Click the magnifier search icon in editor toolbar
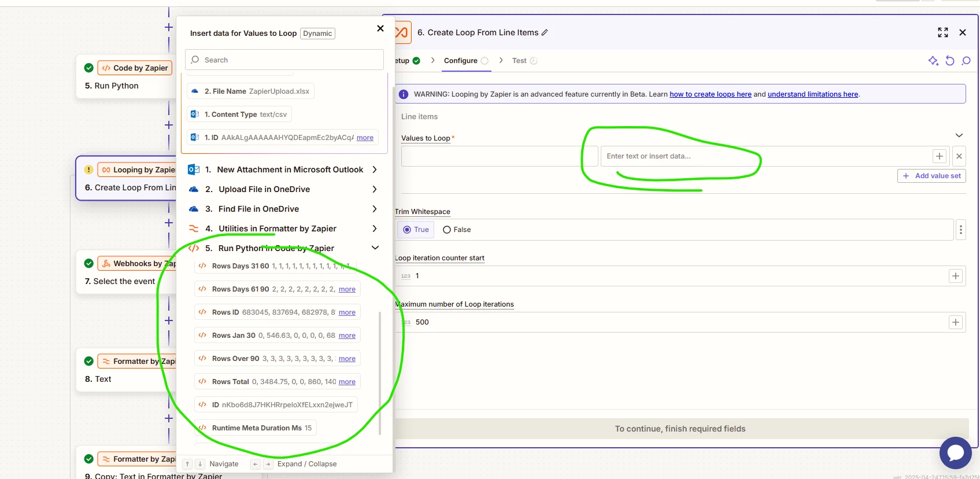Image resolution: width=980 pixels, height=479 pixels. click(966, 61)
